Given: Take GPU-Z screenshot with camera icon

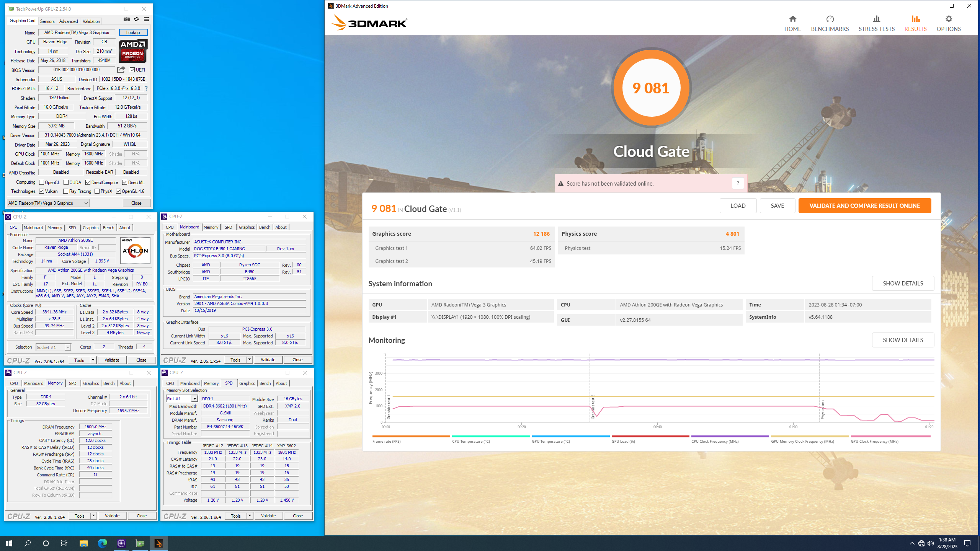Looking at the screenshot, I should pyautogui.click(x=127, y=19).
